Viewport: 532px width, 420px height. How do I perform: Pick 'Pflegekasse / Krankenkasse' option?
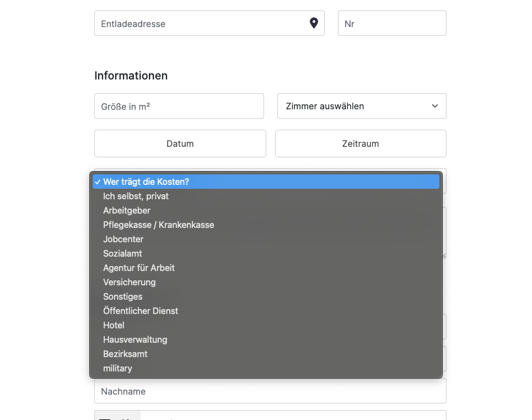(266, 225)
